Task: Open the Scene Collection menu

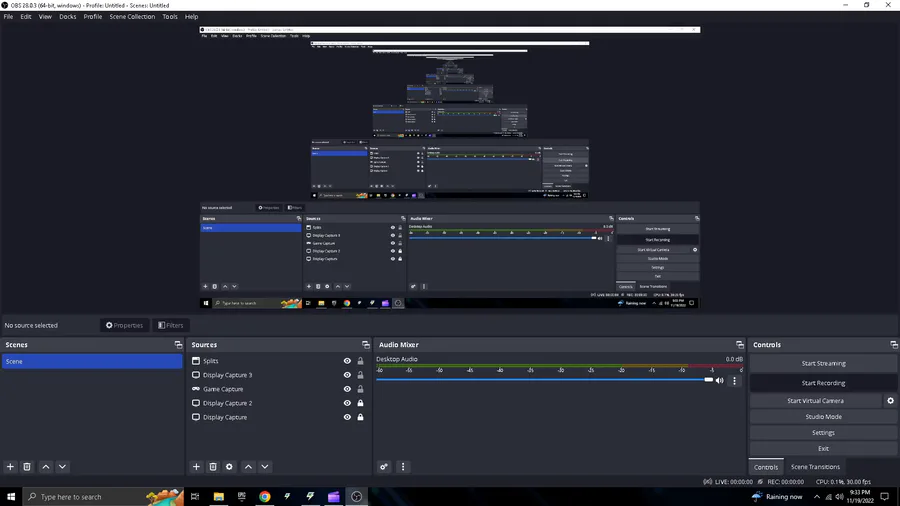Action: coord(132,17)
